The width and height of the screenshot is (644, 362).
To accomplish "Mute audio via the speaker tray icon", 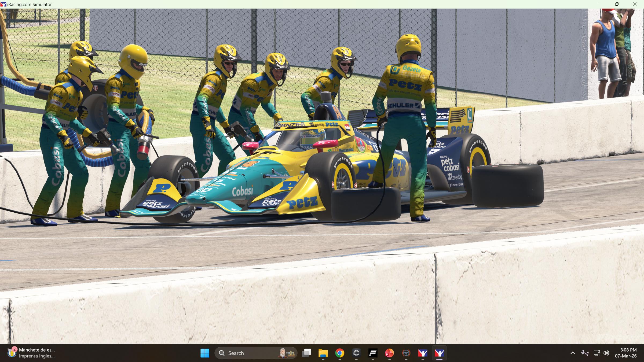I will (x=606, y=353).
